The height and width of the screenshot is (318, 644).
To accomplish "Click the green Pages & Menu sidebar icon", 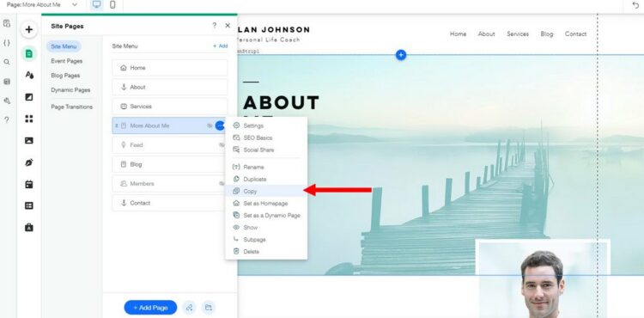I will (28, 53).
